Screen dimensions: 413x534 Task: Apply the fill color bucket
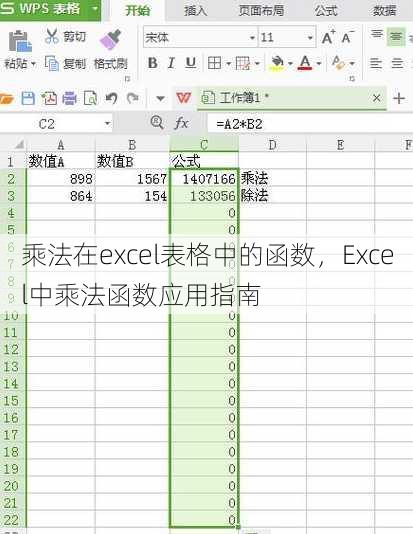coord(277,63)
